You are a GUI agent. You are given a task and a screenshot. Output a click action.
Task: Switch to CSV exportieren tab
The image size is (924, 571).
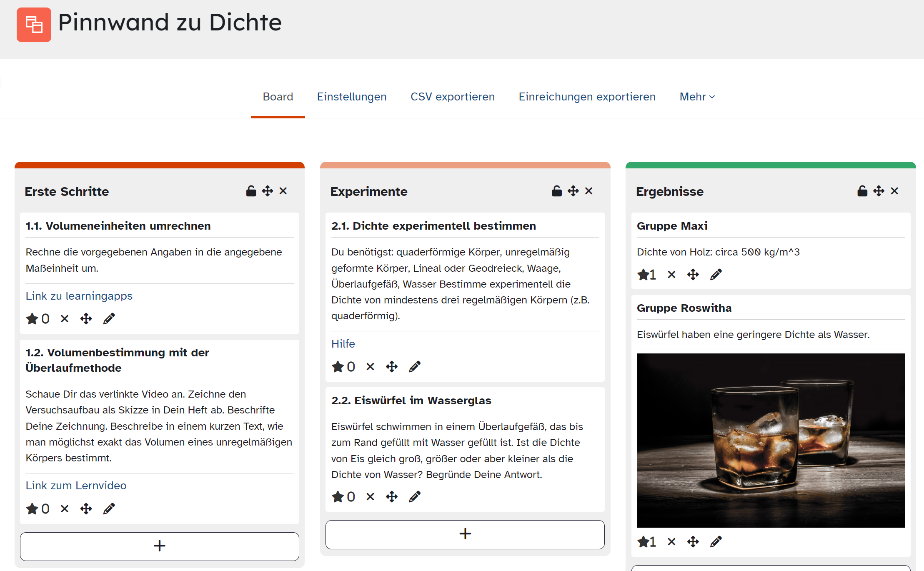tap(452, 97)
